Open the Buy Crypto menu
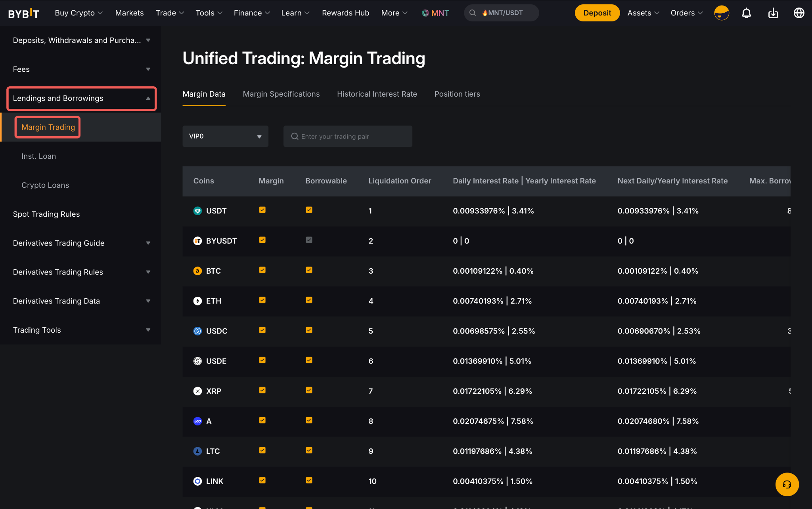Image resolution: width=812 pixels, height=509 pixels. coord(79,13)
